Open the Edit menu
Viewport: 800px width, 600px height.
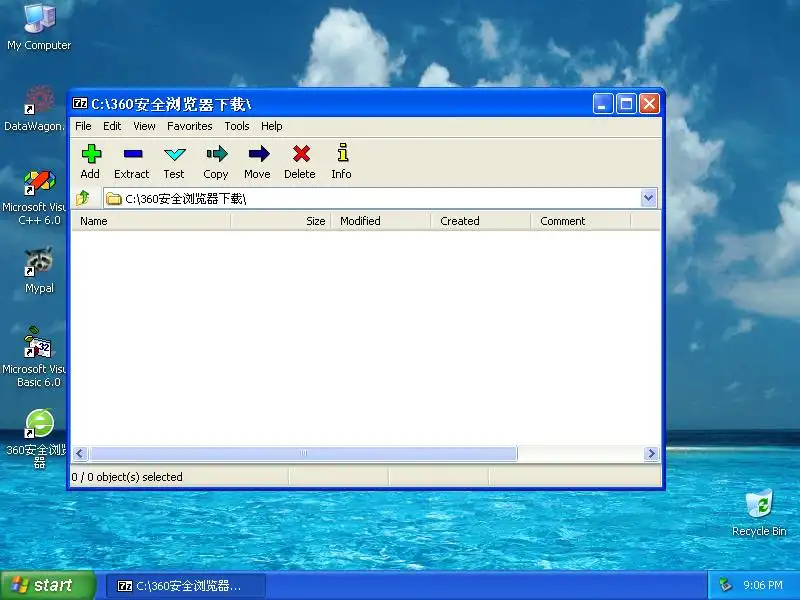click(112, 126)
